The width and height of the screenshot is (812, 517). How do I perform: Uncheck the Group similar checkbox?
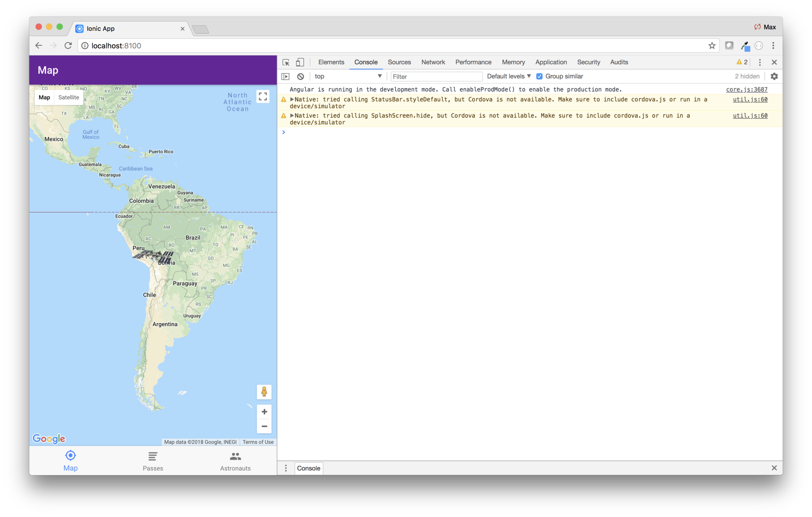[539, 77]
